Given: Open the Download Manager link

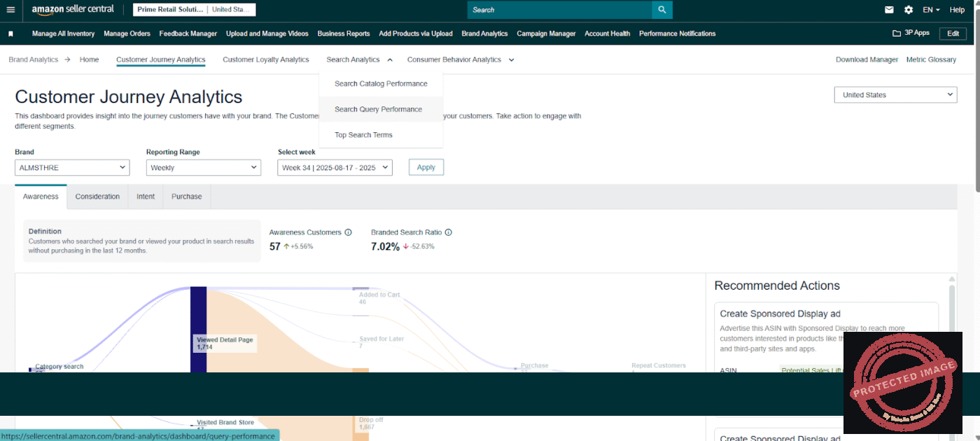Looking at the screenshot, I should [x=867, y=59].
